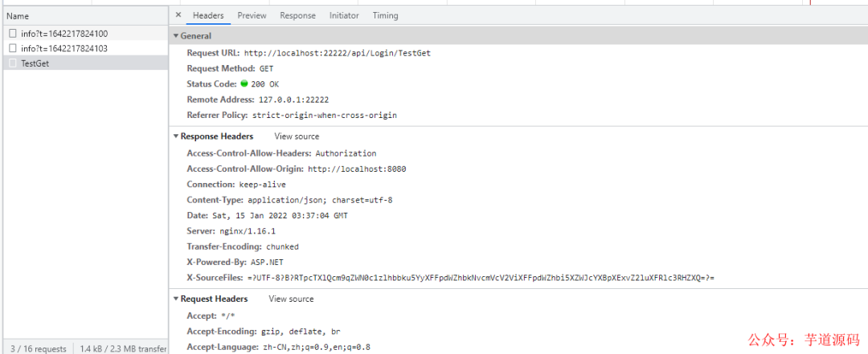This screenshot has width=868, height=354.
Task: Switch to the Preview tab
Action: coord(252,15)
